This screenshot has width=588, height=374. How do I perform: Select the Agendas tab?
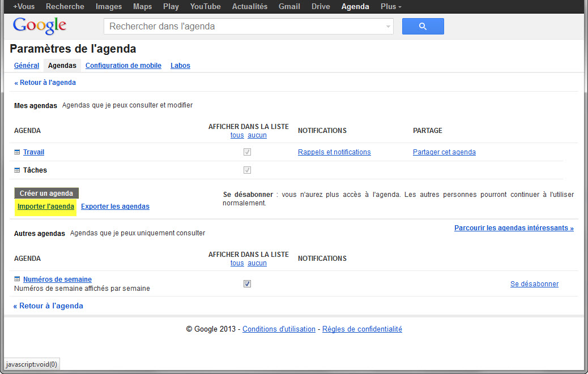(x=62, y=66)
